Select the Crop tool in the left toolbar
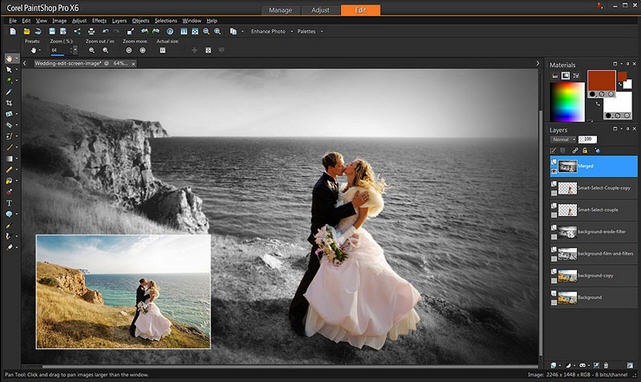641x382 pixels. coord(9,103)
